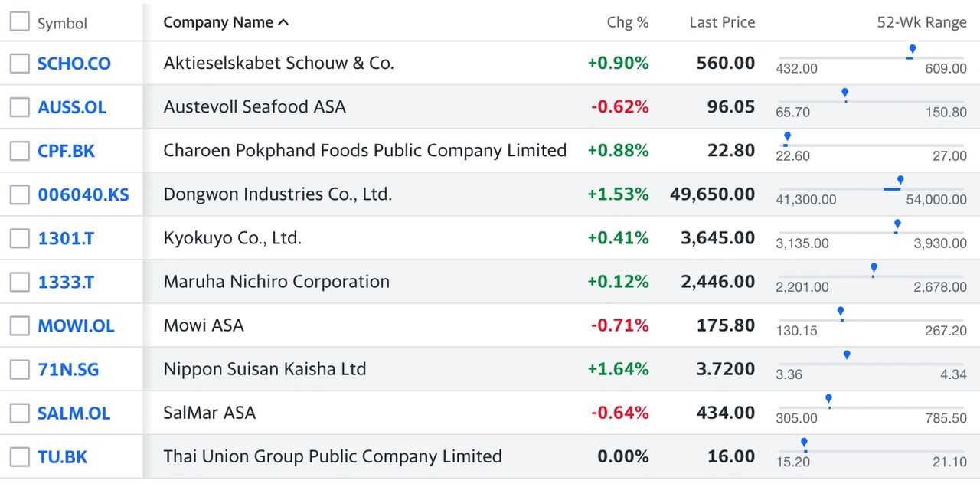Click Kyokuyo's 52-week range pin
This screenshot has height=487, width=980.
tap(897, 224)
